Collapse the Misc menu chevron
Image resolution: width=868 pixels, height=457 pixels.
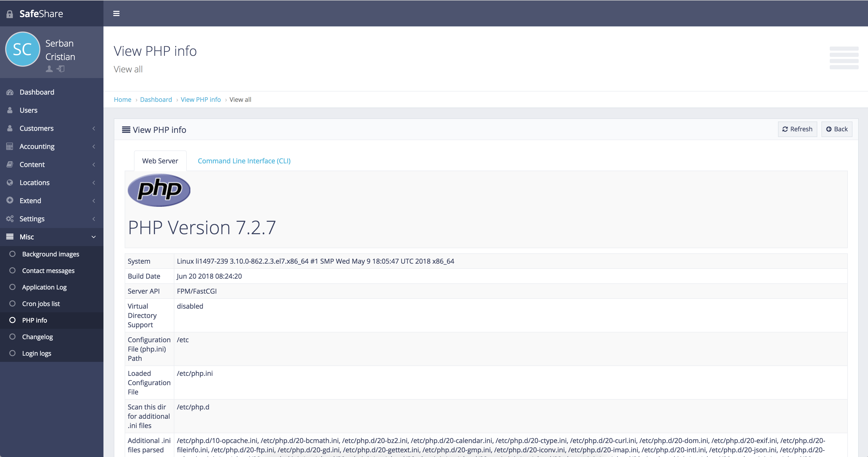[94, 237]
